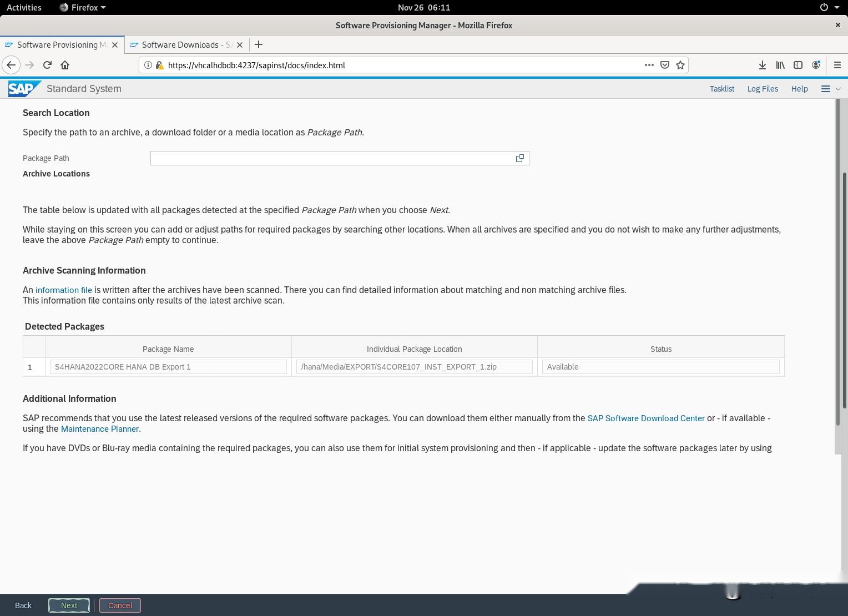Open the information file link
This screenshot has width=848, height=616.
pos(64,290)
